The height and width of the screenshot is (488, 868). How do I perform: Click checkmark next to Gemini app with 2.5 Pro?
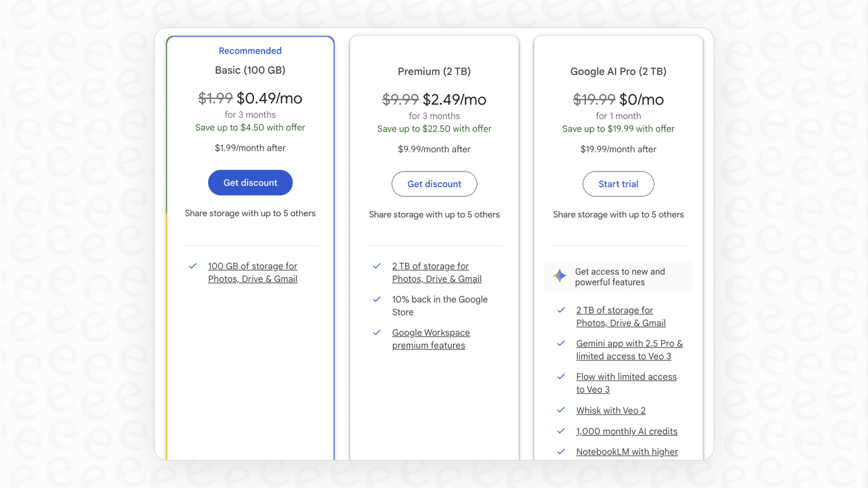click(561, 343)
